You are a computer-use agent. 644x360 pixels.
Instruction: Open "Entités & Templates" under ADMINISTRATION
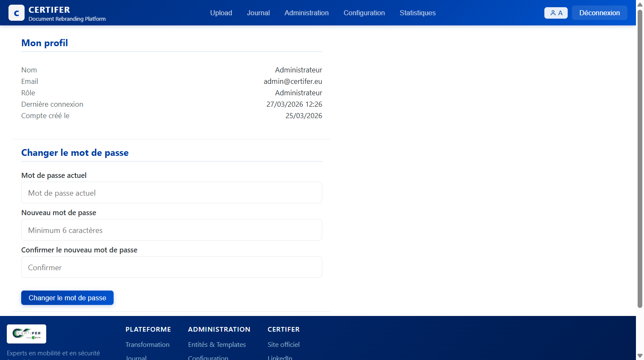(x=217, y=344)
